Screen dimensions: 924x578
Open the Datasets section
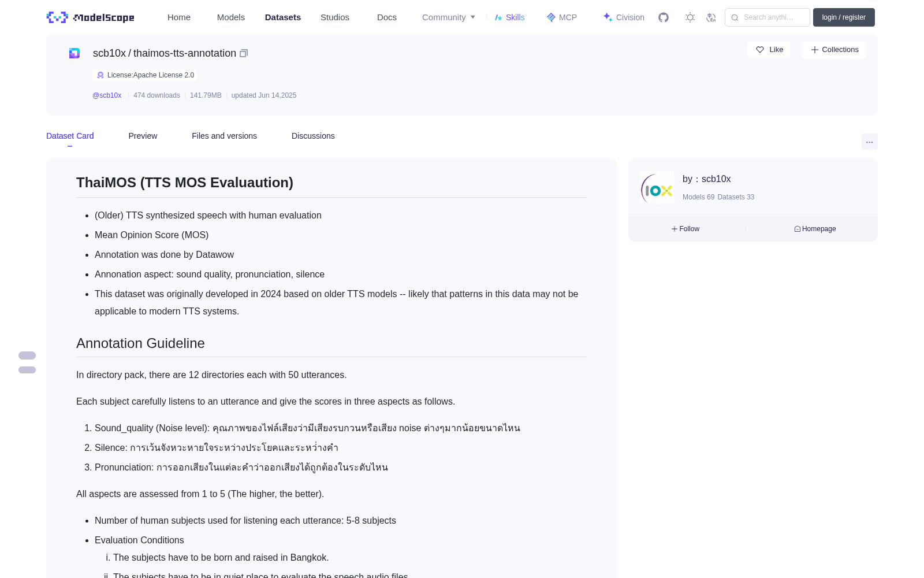coord(283,17)
